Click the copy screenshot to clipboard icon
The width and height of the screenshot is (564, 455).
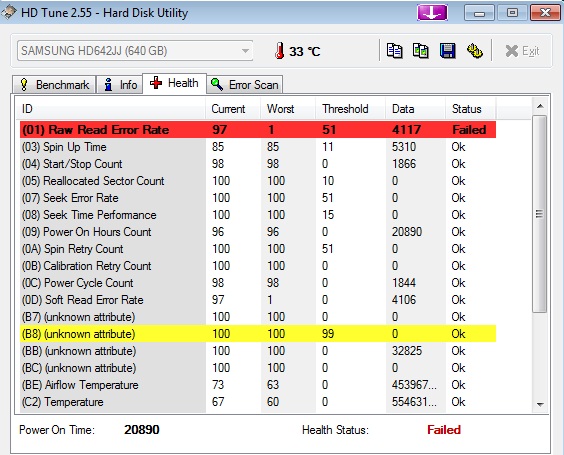pos(420,51)
